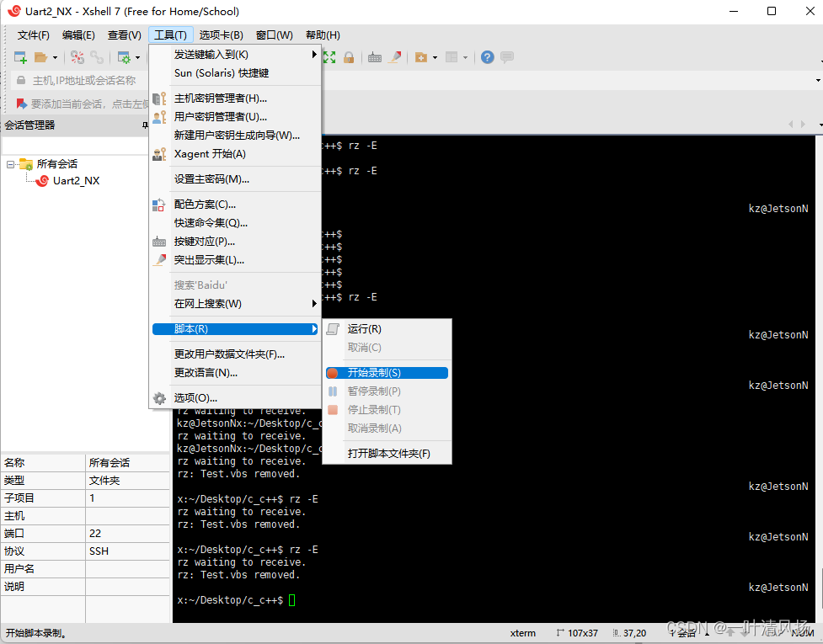Click the Disconnect toolbar icon
Viewport: 823px width, 644px height.
coord(77,57)
